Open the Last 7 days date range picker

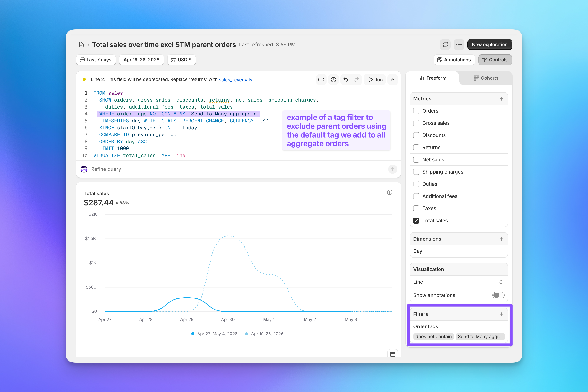(x=96, y=60)
